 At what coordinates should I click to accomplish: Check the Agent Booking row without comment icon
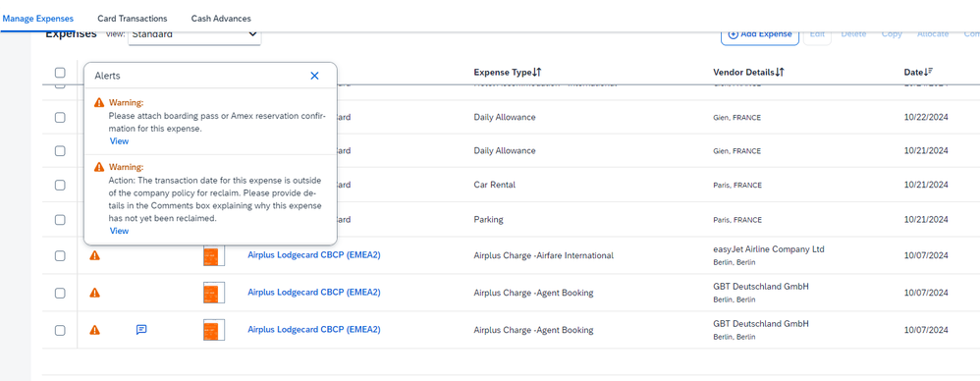(x=60, y=293)
